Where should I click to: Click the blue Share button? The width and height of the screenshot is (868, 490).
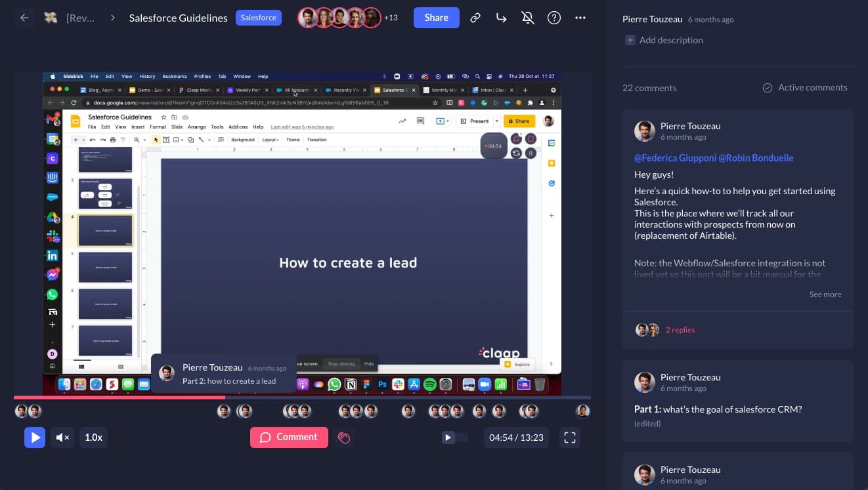[x=436, y=18]
